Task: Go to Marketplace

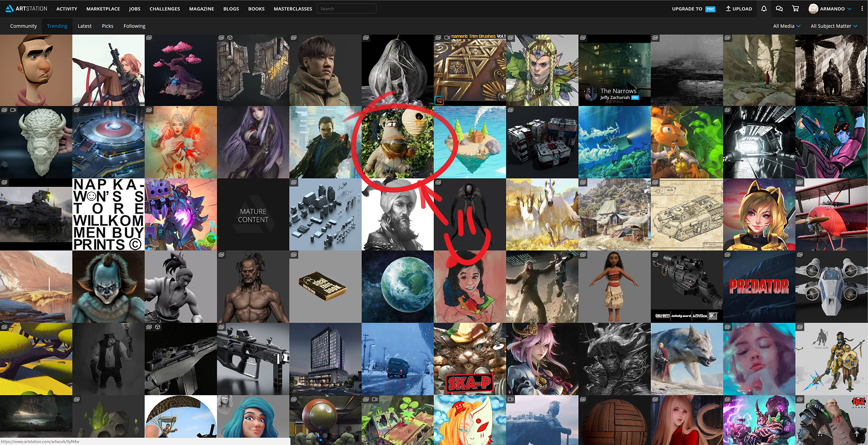Action: pyautogui.click(x=103, y=9)
